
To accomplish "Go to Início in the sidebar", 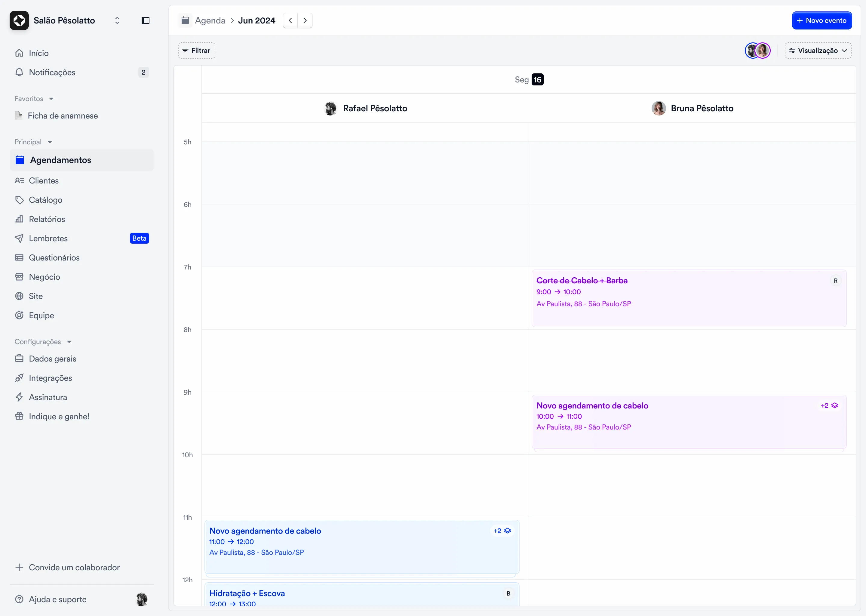I will 81,53.
